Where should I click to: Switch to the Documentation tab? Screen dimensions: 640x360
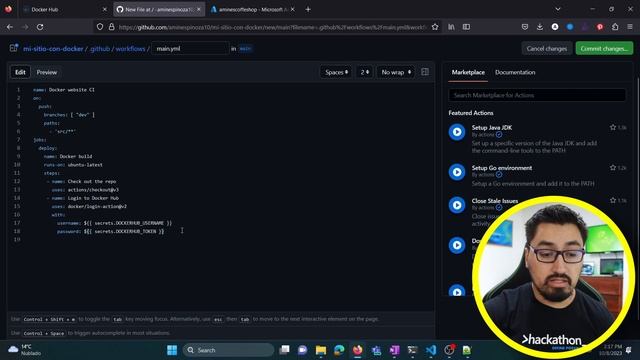coord(515,72)
